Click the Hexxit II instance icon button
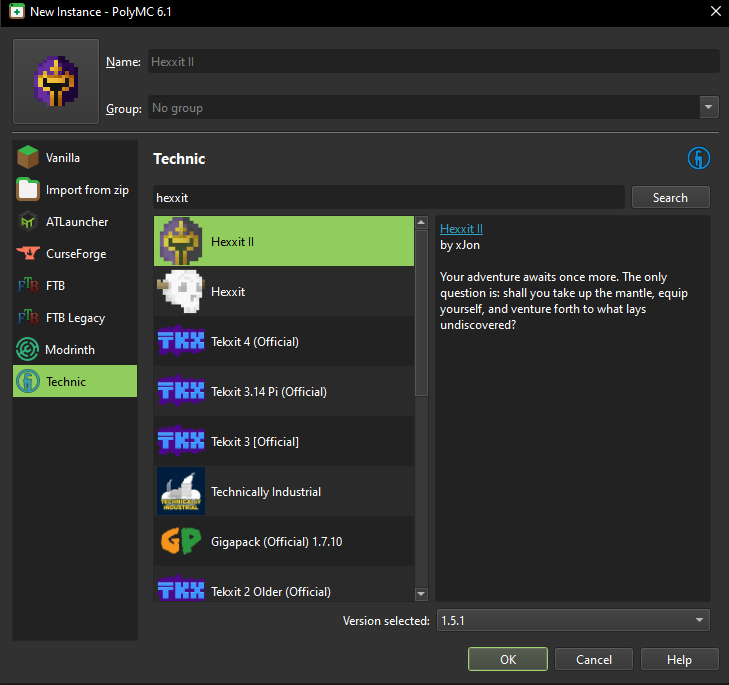The width and height of the screenshot is (729, 685). coord(56,81)
